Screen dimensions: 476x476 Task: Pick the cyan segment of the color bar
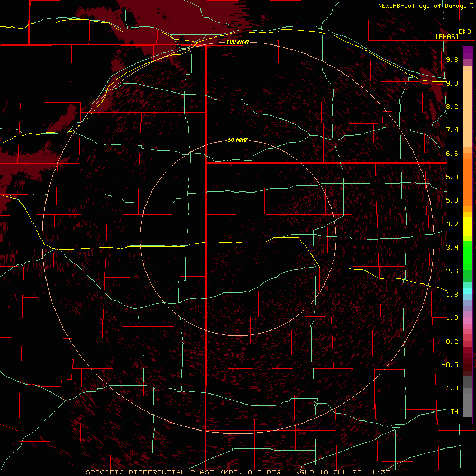[467, 291]
